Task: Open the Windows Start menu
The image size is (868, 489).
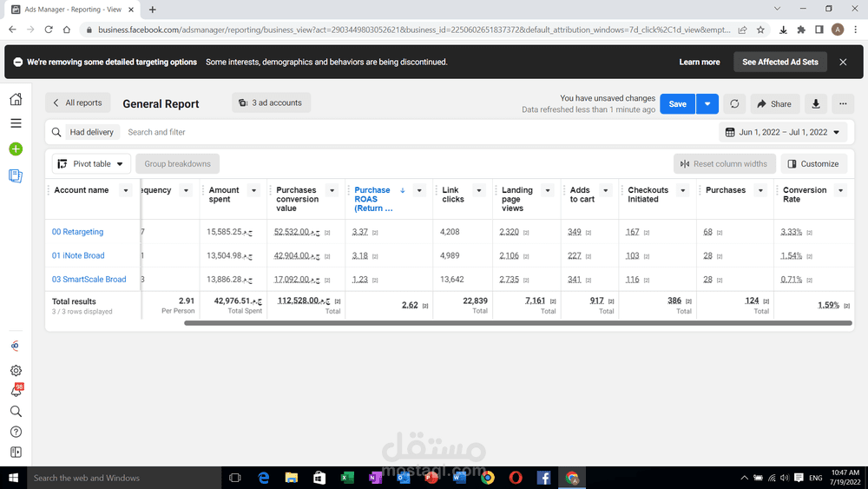Action: click(x=13, y=478)
